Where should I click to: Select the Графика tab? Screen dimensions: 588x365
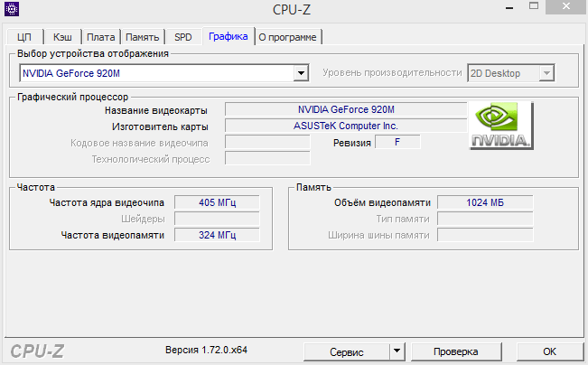pyautogui.click(x=229, y=36)
